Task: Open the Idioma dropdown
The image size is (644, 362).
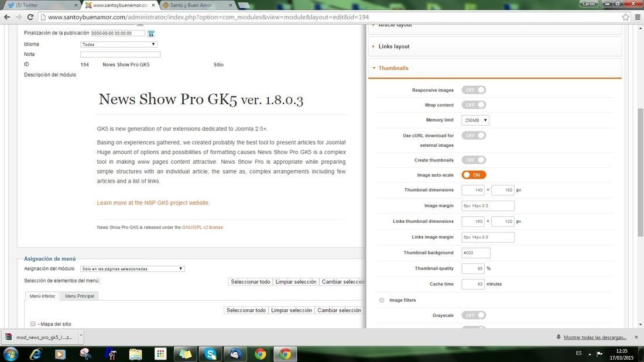Action: (x=119, y=44)
